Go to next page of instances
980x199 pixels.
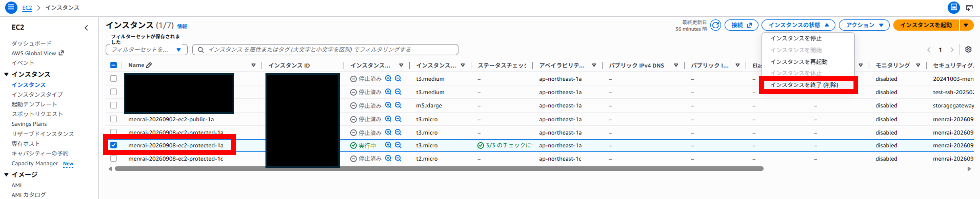pos(952,50)
